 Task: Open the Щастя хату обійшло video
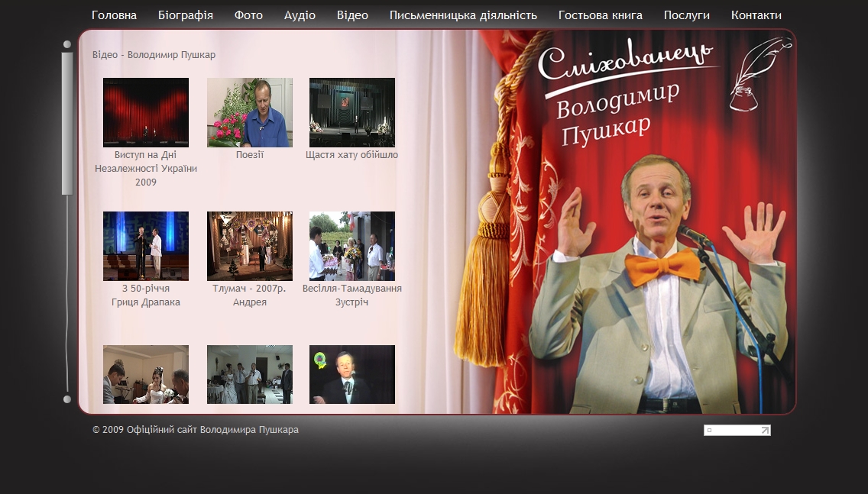pyautogui.click(x=351, y=112)
